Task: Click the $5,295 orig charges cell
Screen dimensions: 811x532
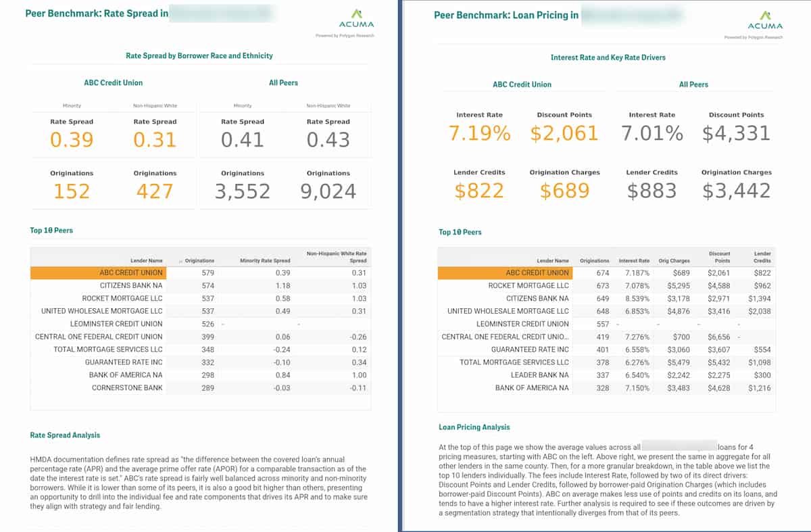Action: (679, 285)
